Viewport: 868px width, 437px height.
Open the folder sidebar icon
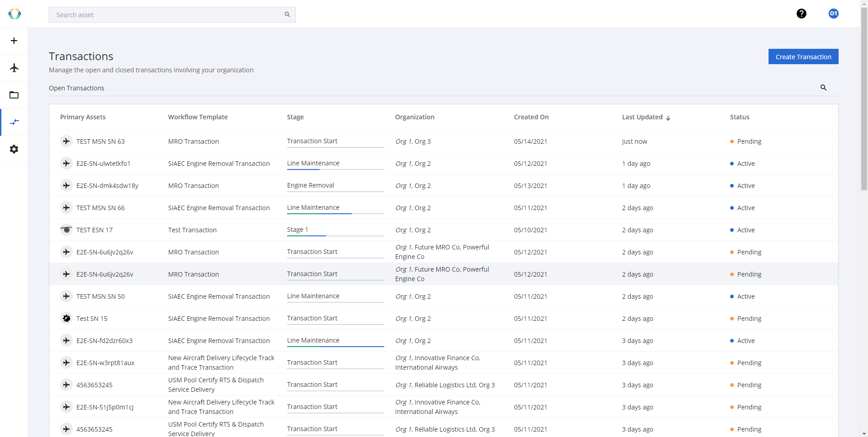[14, 95]
